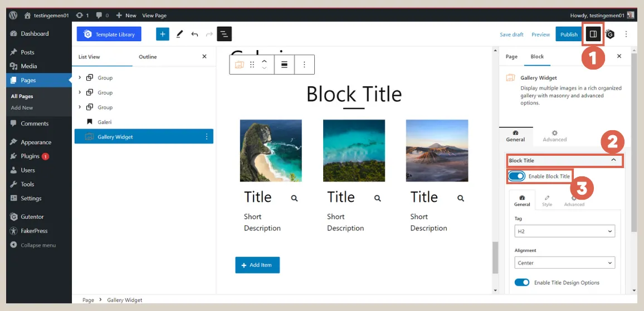Select the pencil Tools icon

[x=179, y=34]
